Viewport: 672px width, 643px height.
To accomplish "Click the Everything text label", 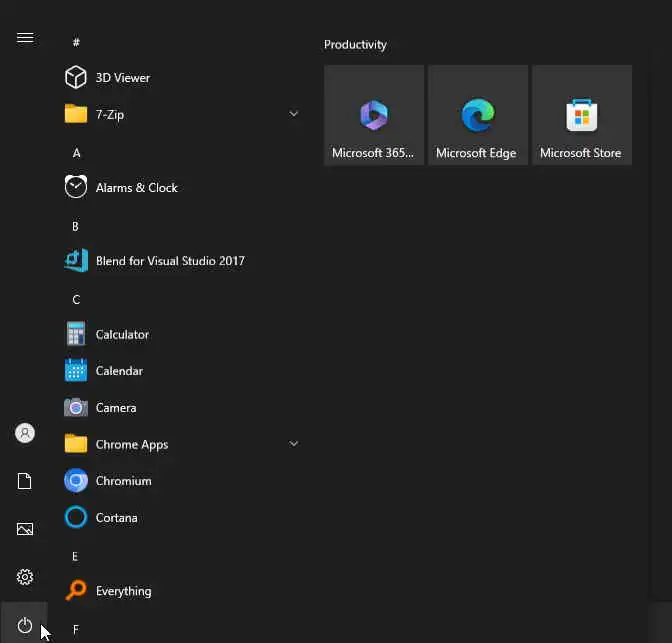I will pos(123,591).
